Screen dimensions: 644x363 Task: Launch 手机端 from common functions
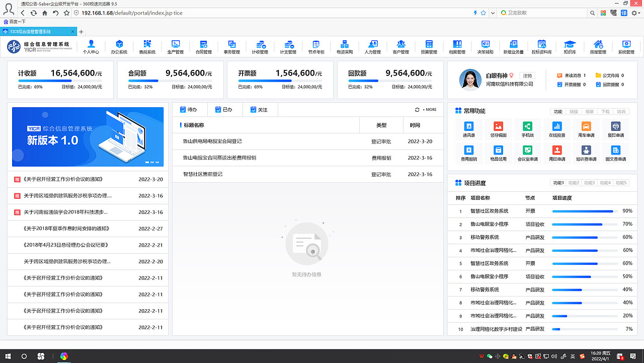[x=527, y=129]
